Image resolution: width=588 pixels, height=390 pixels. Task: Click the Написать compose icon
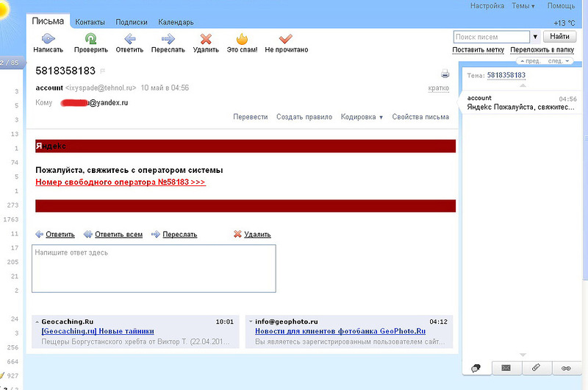pos(48,38)
